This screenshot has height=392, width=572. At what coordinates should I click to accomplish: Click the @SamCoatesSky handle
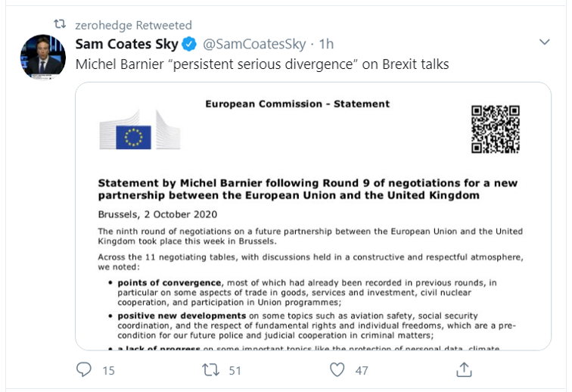[256, 43]
